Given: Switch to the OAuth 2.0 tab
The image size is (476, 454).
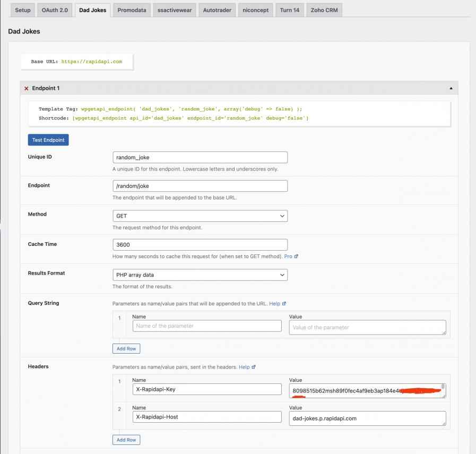Looking at the screenshot, I should click(55, 10).
